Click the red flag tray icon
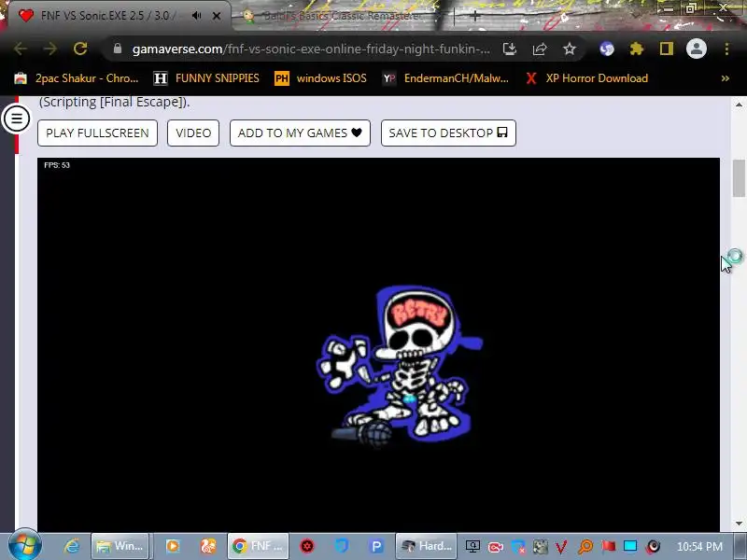Viewport: 747px width, 560px height. 608,546
